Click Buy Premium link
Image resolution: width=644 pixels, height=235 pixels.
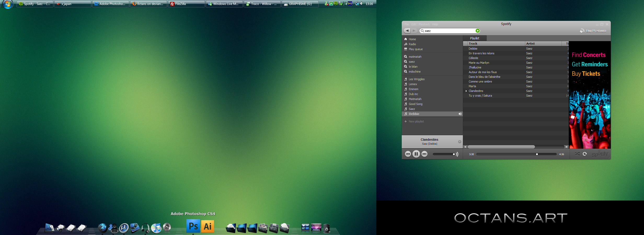pos(593,31)
